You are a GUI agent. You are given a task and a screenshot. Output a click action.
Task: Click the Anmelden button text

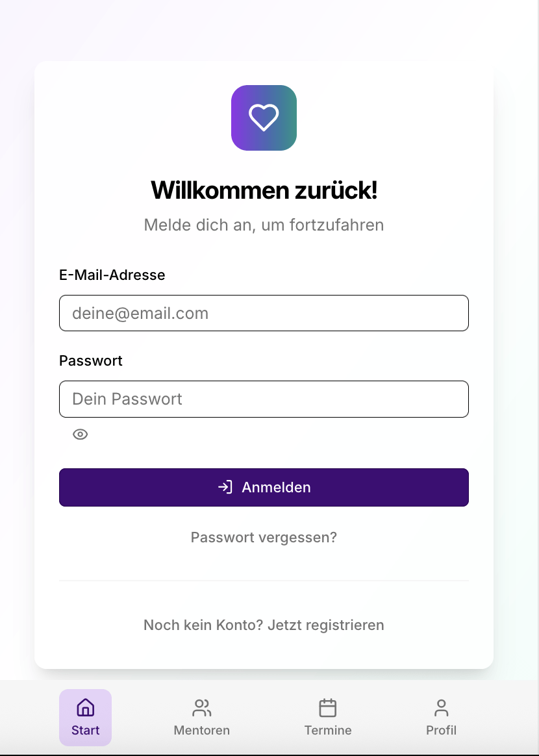pyautogui.click(x=276, y=487)
